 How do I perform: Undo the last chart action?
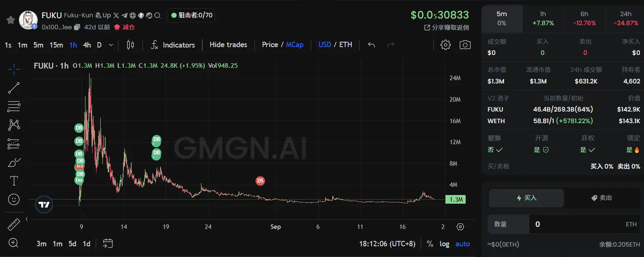pyautogui.click(x=372, y=45)
